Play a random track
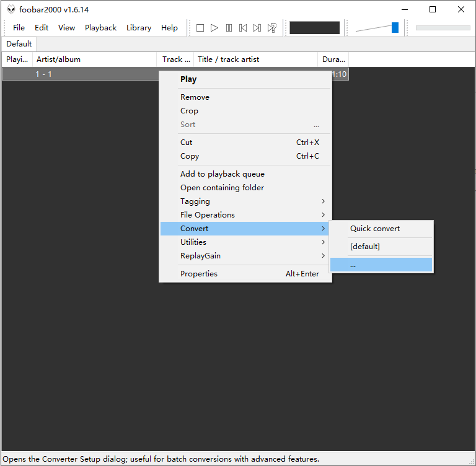The image size is (476, 466). point(271,28)
